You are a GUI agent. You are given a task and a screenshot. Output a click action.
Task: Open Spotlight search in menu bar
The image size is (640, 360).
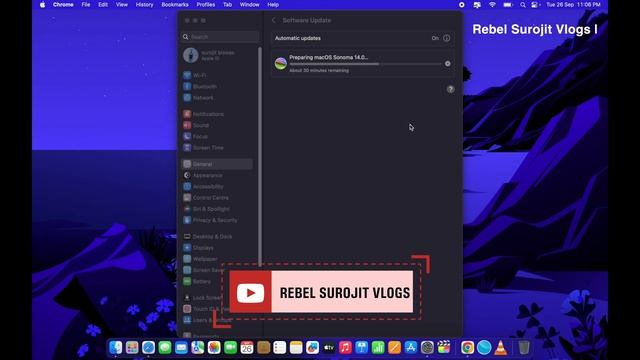[x=523, y=5]
